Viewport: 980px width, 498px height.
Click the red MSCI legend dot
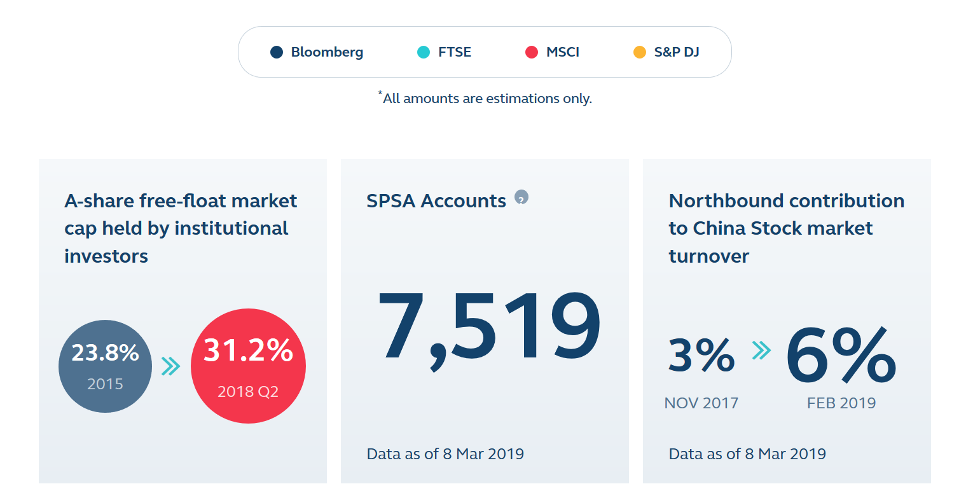point(532,52)
